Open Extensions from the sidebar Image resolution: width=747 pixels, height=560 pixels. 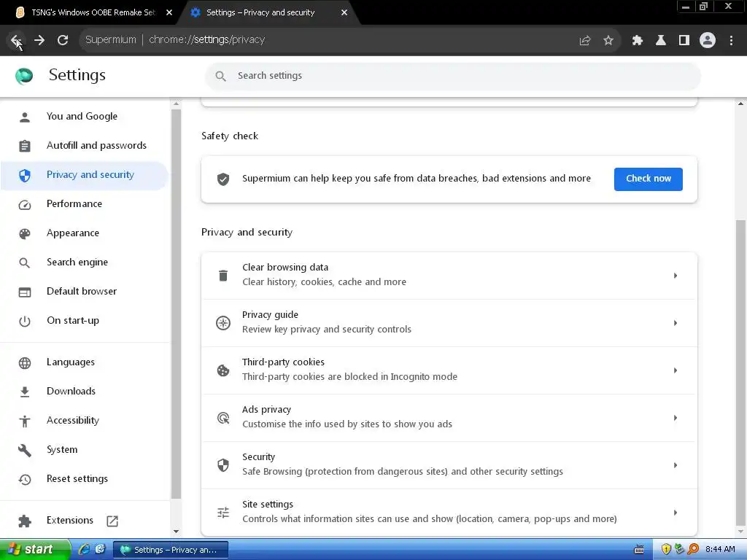tap(85, 521)
